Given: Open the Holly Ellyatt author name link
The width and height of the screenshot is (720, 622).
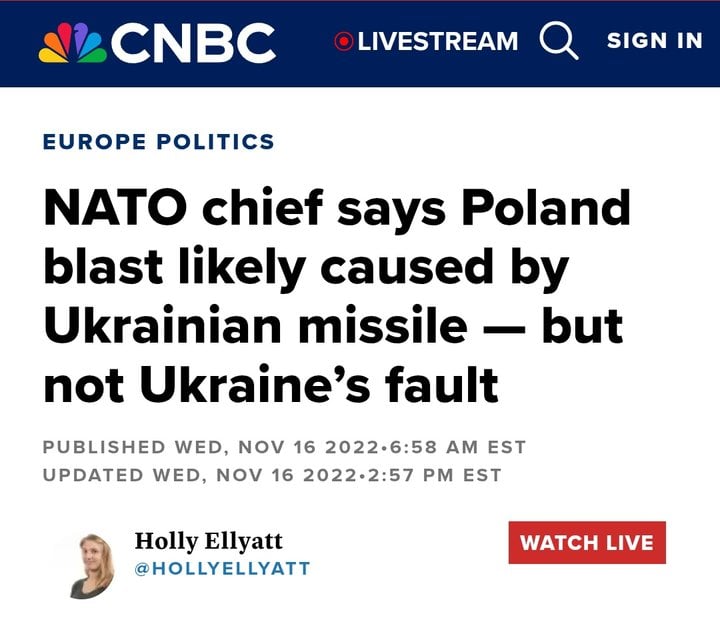Looking at the screenshot, I should pyautogui.click(x=209, y=541).
